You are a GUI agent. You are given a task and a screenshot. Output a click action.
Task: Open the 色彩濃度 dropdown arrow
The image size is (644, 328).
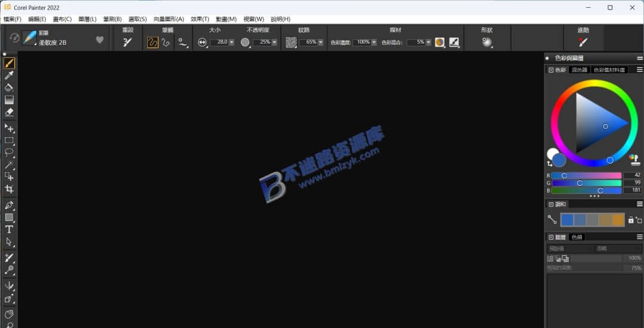pos(374,42)
